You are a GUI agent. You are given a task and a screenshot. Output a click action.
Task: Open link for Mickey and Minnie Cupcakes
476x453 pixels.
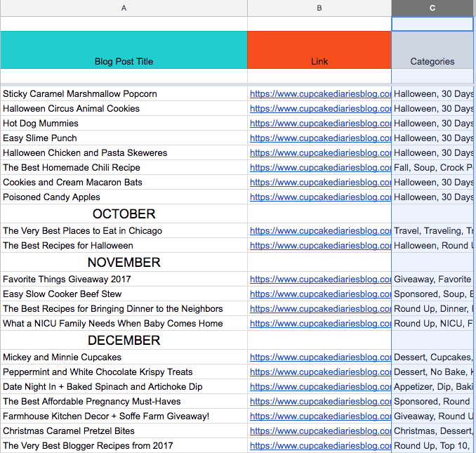point(320,357)
